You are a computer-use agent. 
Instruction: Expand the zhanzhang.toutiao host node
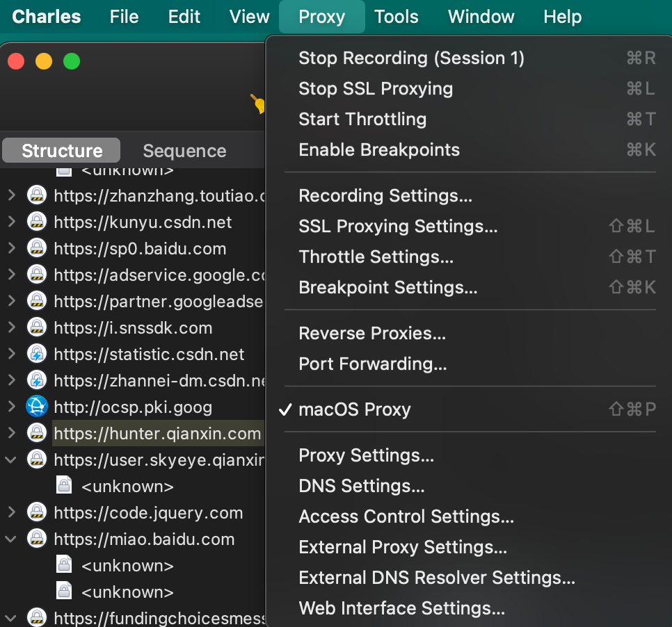tap(12, 195)
